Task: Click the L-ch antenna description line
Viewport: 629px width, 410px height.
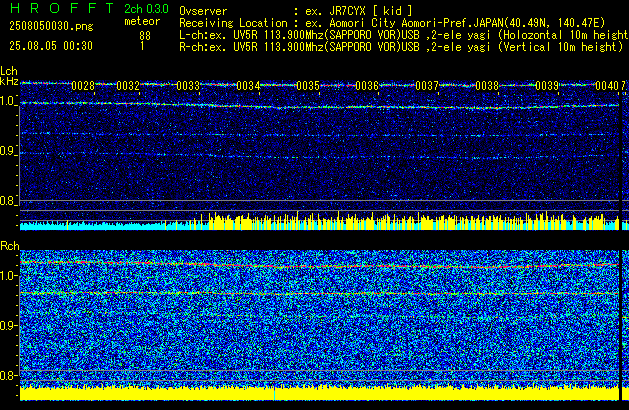Action: [x=404, y=35]
